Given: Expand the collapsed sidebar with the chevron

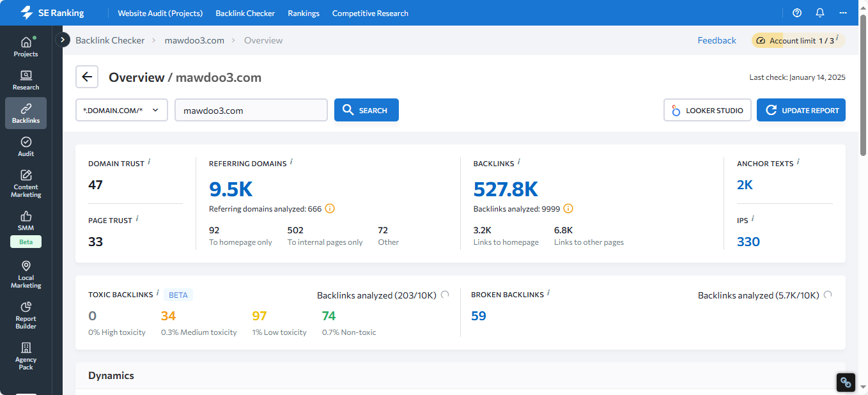Looking at the screenshot, I should (x=63, y=40).
